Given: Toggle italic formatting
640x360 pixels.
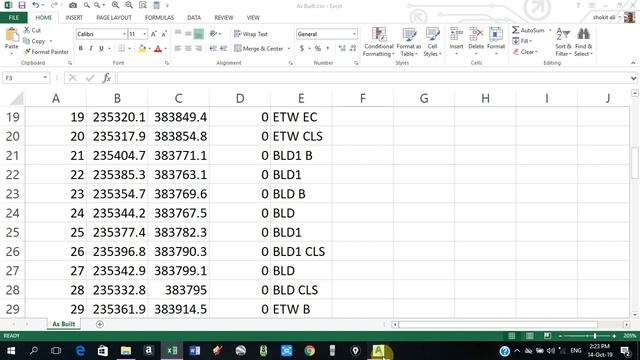Looking at the screenshot, I should (x=91, y=49).
